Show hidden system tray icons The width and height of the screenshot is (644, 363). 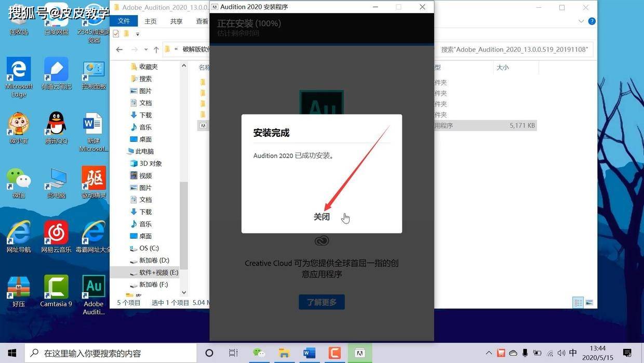(488, 353)
